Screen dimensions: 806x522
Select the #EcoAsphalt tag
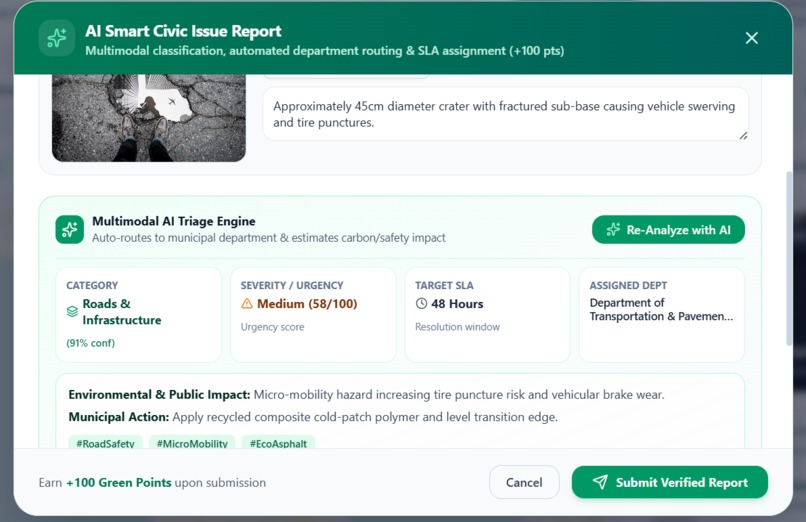point(278,443)
